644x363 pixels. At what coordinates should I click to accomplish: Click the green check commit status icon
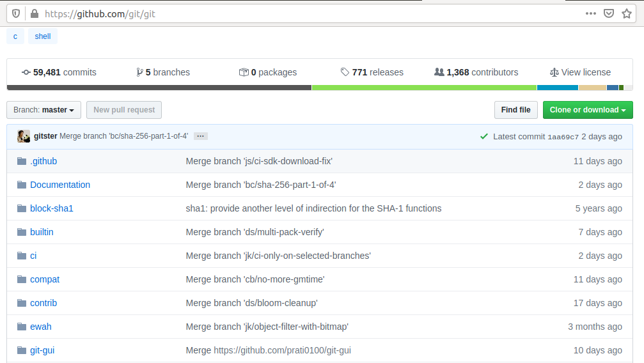point(484,136)
